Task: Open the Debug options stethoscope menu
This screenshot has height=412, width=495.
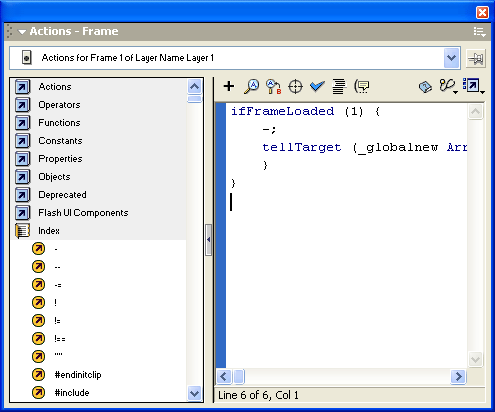Action: [448, 86]
